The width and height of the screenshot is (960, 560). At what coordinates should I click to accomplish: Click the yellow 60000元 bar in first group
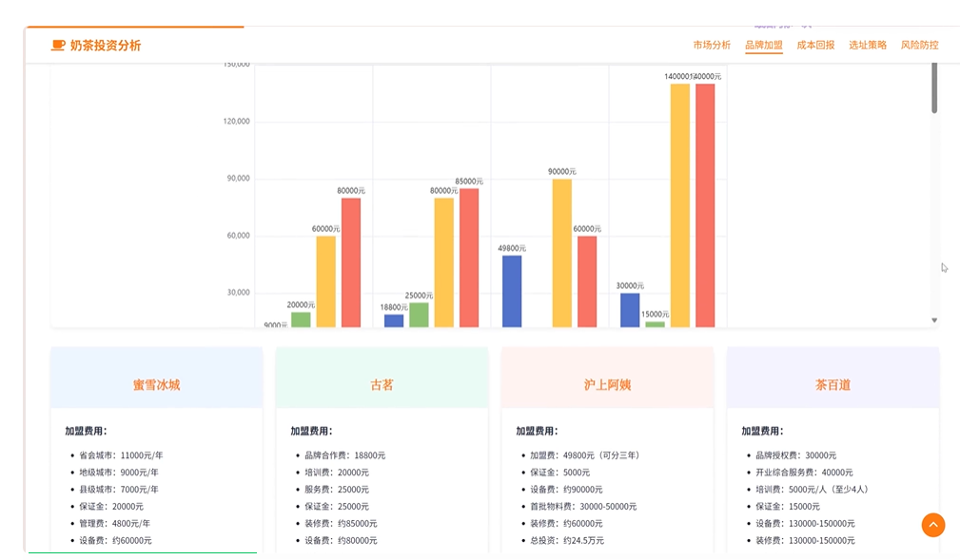[325, 281]
